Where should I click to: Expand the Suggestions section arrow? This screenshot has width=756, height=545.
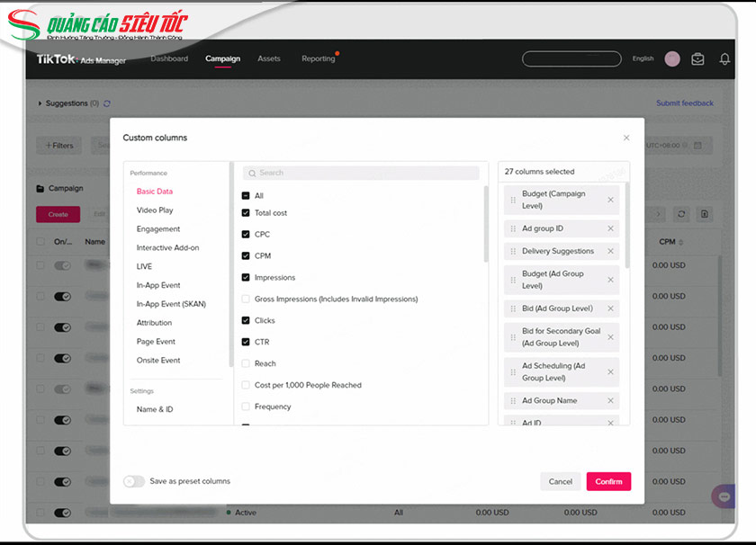point(40,104)
